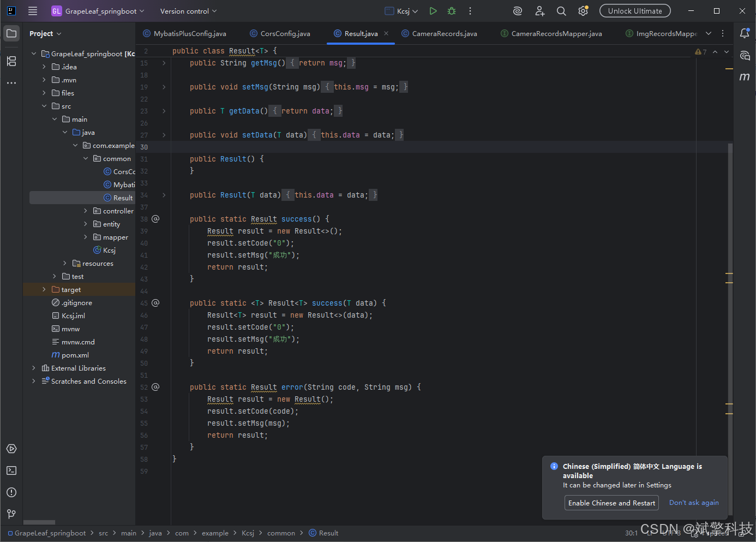Click the gutter icon on line 38
Image resolution: width=756 pixels, height=542 pixels.
(x=155, y=219)
